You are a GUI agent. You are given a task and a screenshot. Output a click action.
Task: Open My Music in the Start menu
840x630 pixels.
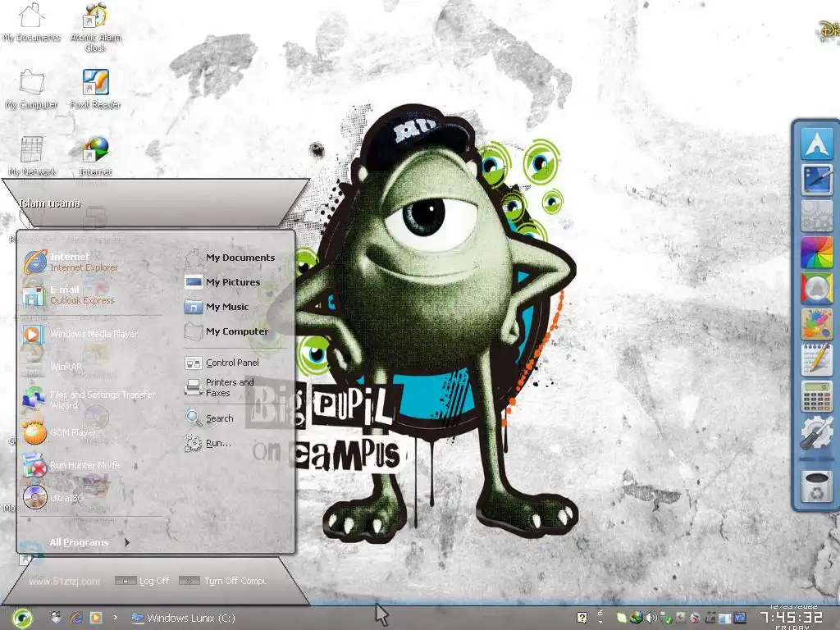(x=217, y=307)
